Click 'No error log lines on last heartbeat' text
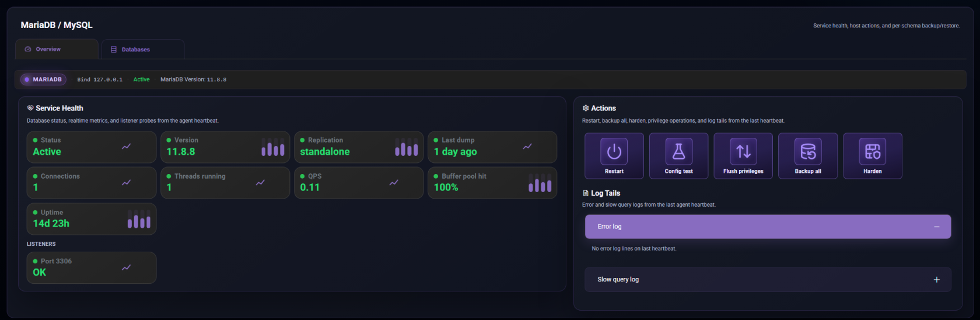The width and height of the screenshot is (980, 320). point(634,249)
